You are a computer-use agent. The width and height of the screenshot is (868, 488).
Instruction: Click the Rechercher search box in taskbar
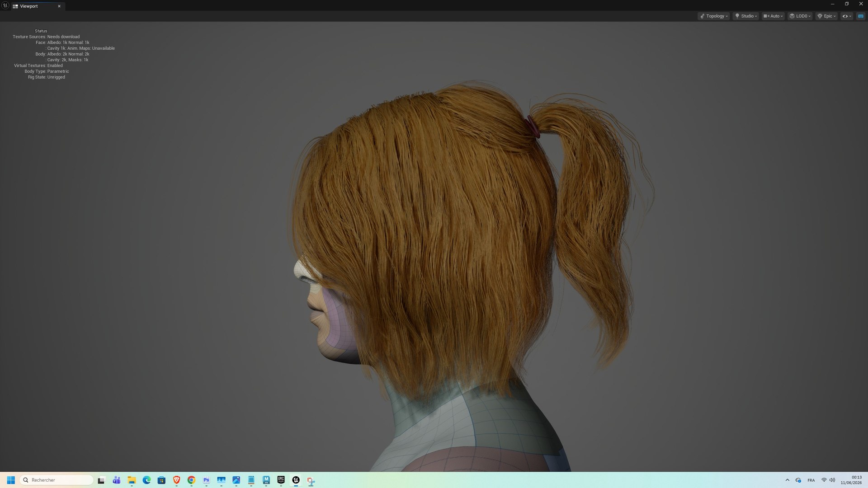pyautogui.click(x=57, y=480)
